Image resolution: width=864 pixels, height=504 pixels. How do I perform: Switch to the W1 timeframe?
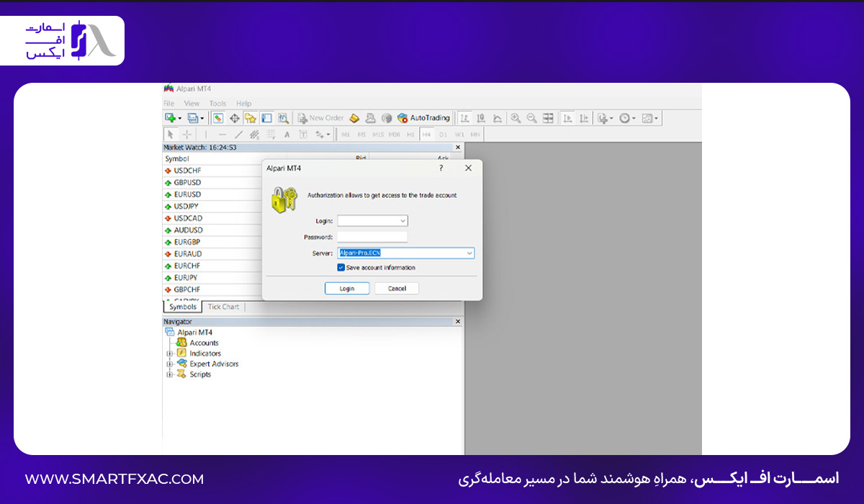459,135
